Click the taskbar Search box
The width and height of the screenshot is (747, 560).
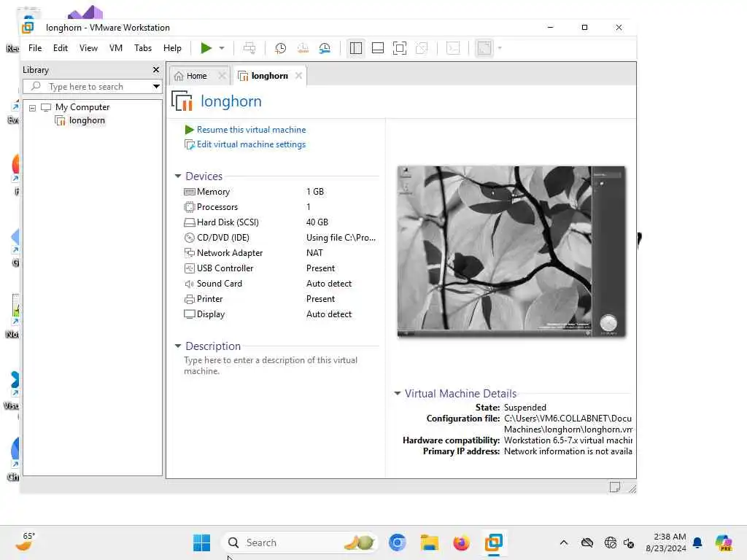coord(299,542)
